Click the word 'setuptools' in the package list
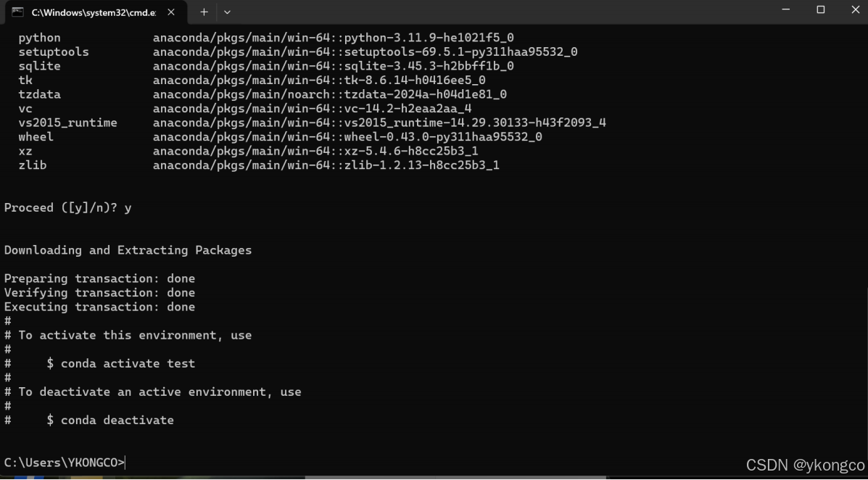Image resolution: width=868 pixels, height=480 pixels. pos(53,51)
